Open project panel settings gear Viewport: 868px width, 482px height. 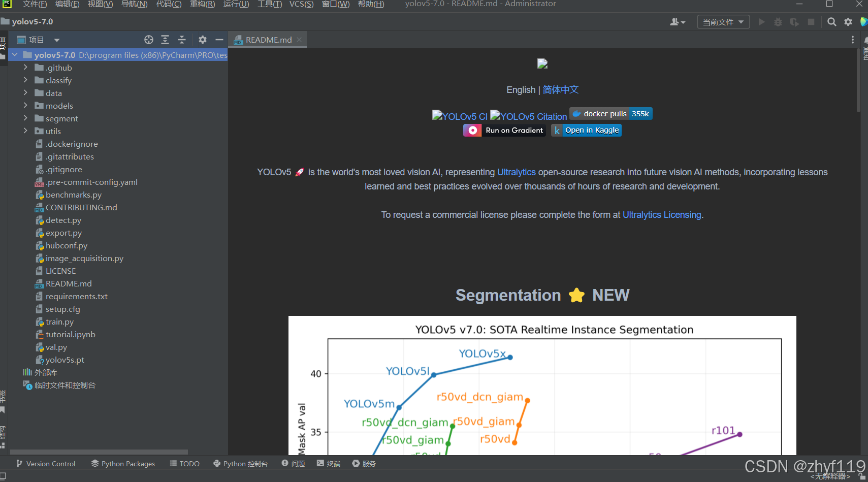tap(203, 40)
